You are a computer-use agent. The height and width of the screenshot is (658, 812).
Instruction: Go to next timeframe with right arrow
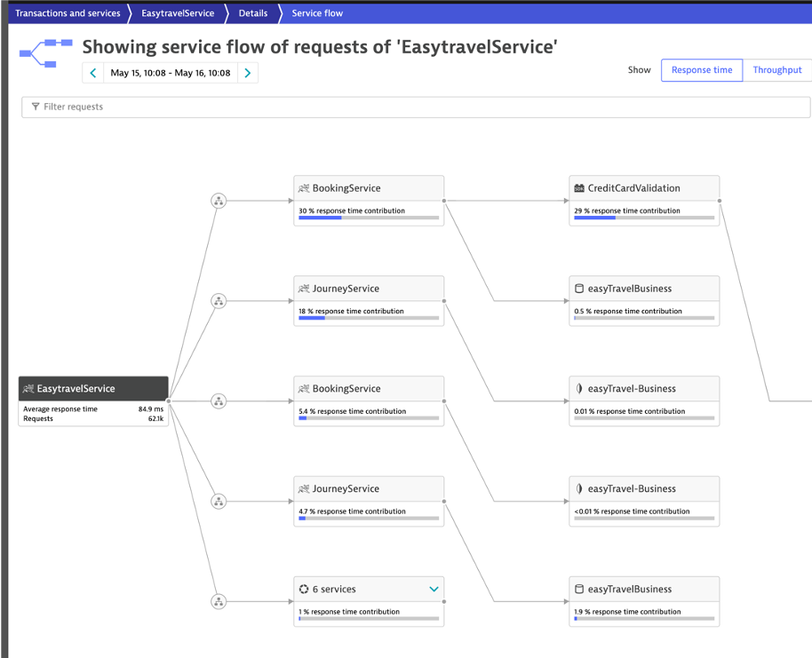point(248,73)
